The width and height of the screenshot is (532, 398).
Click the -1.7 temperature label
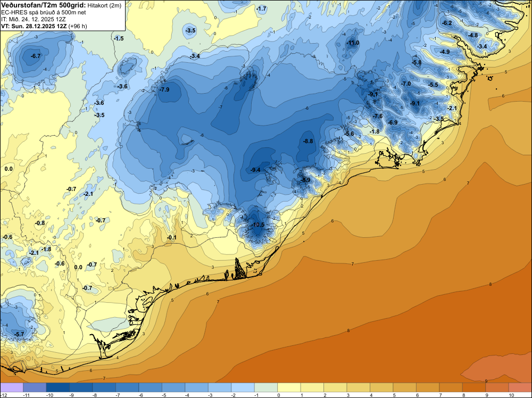click(261, 9)
